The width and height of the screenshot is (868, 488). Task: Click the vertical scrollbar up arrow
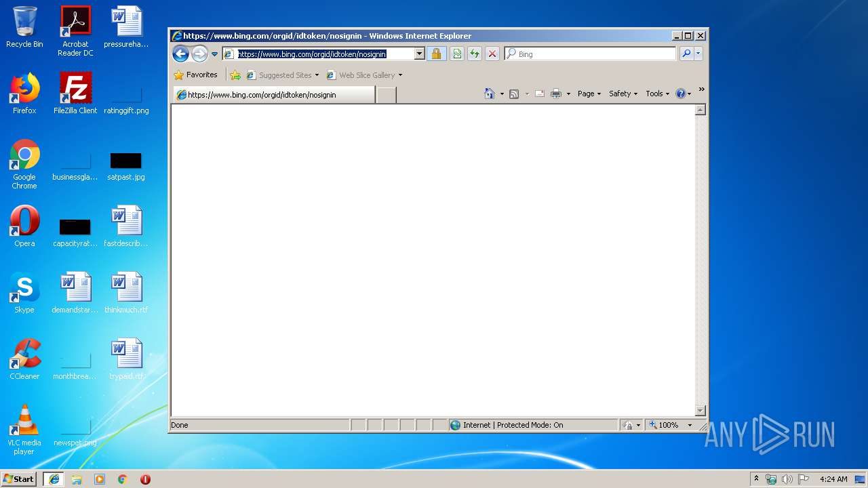coord(701,110)
